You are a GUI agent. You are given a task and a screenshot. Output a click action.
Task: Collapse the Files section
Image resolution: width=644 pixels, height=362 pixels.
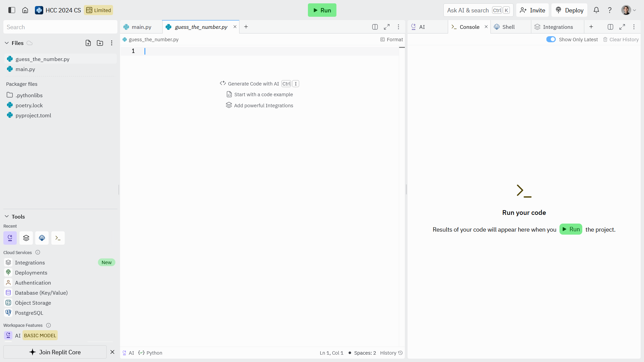coord(7,43)
